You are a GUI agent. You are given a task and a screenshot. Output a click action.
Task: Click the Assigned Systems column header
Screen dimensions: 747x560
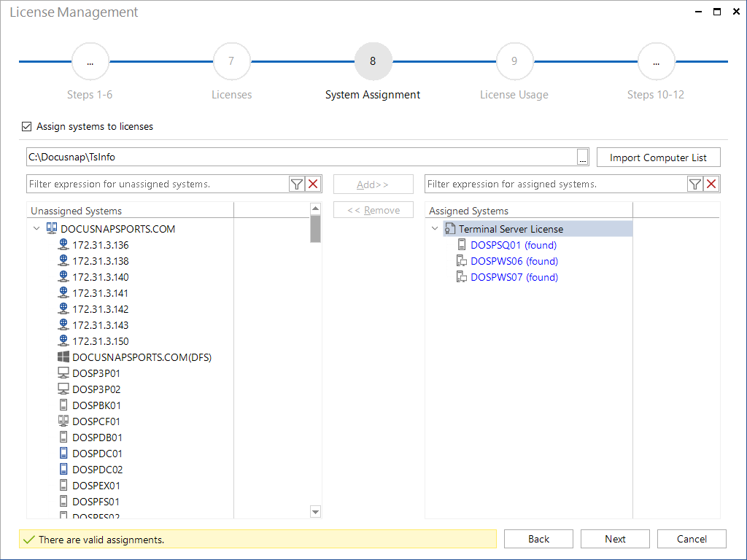(x=529, y=211)
